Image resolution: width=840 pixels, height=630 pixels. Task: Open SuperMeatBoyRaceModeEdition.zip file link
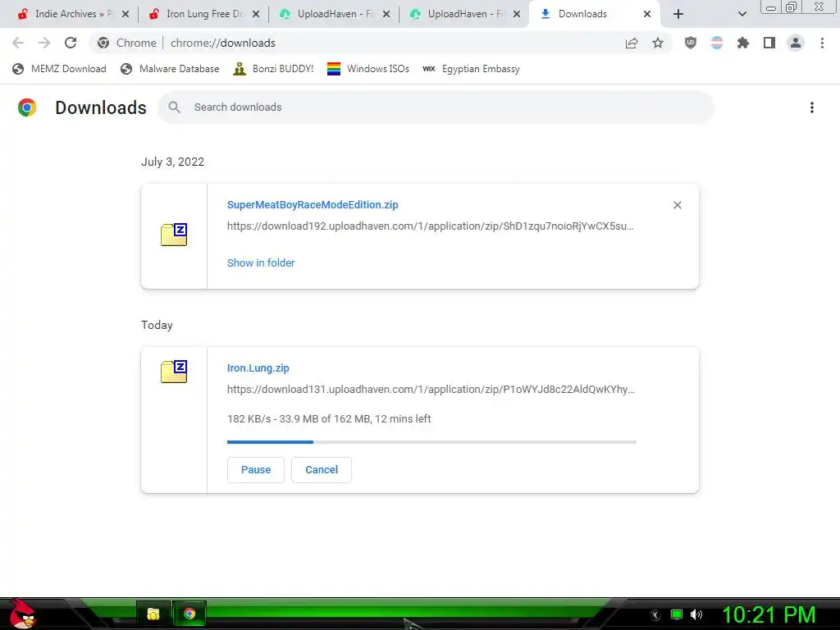coord(313,204)
